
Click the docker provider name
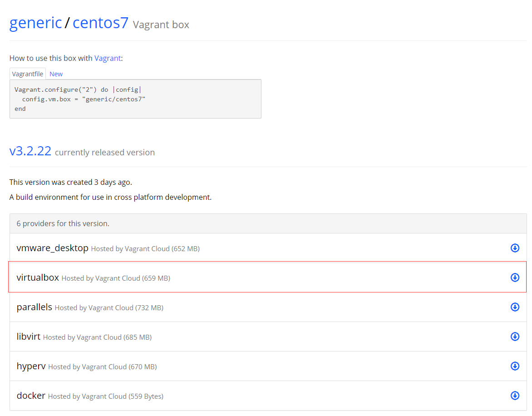point(31,396)
